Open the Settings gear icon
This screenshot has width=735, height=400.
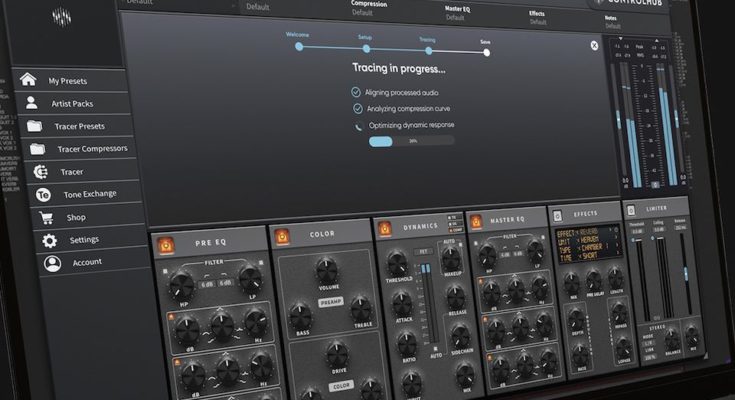click(50, 240)
